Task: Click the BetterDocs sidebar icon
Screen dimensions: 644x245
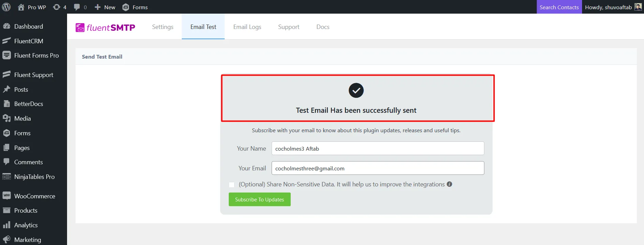Action: point(6,104)
